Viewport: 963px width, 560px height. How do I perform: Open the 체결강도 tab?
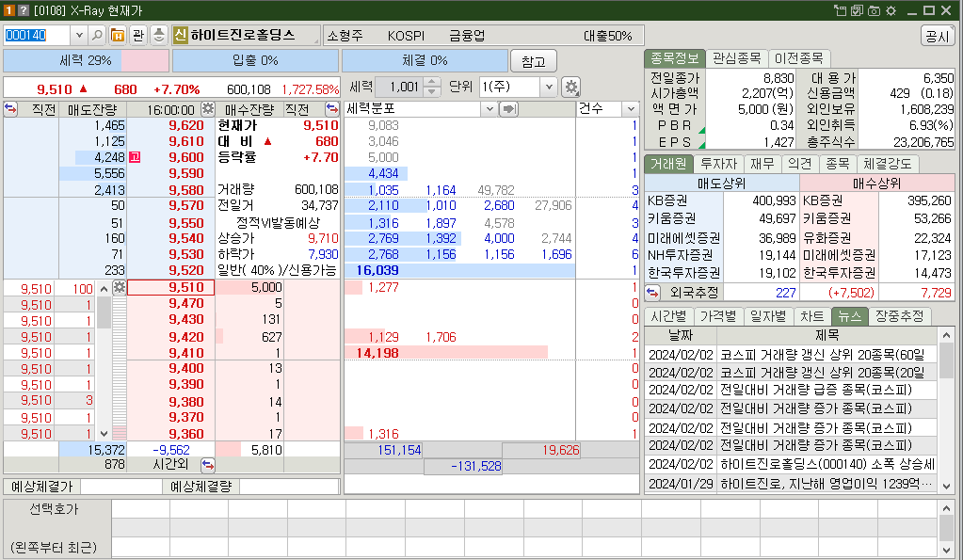click(x=888, y=164)
